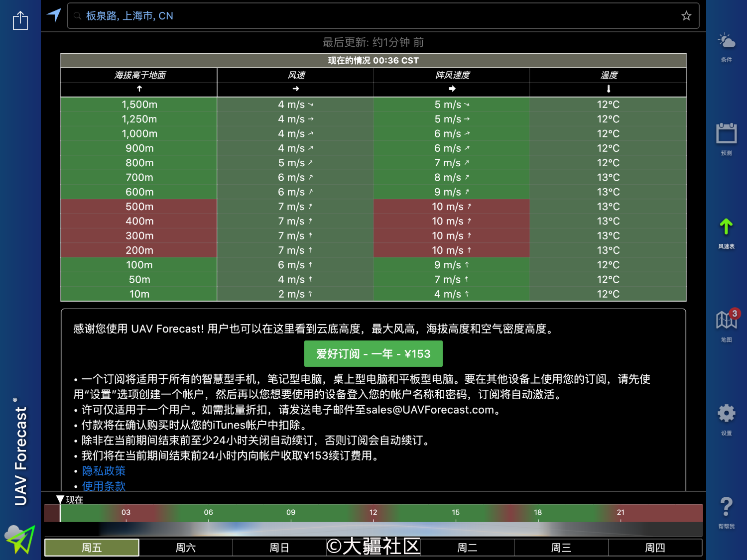Select the 800m altitude row
The height and width of the screenshot is (560, 747).
click(x=373, y=163)
